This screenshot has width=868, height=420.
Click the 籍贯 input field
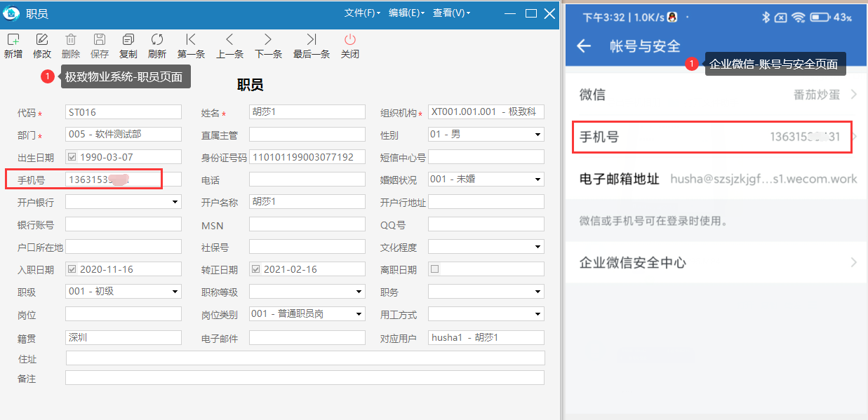point(123,337)
